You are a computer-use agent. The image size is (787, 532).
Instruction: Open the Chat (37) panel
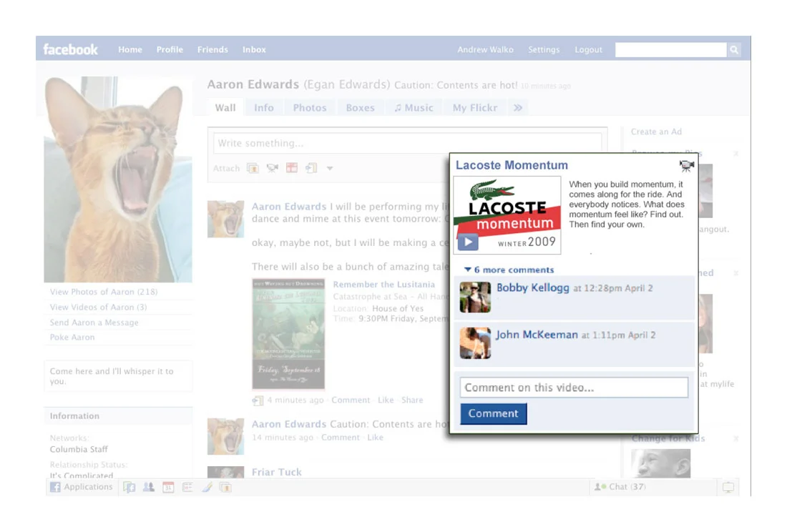point(620,487)
